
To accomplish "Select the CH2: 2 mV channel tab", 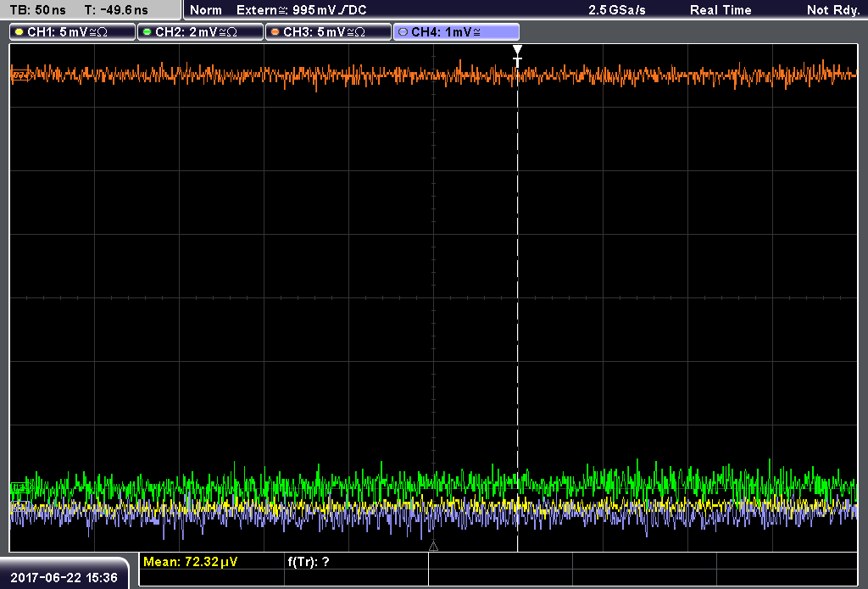I will pyautogui.click(x=200, y=32).
